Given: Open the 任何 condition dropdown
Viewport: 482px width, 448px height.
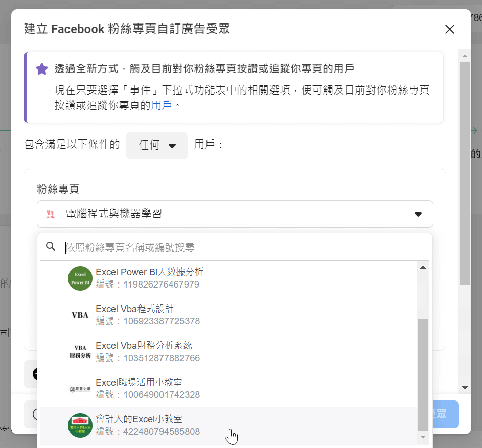Looking at the screenshot, I should (157, 146).
